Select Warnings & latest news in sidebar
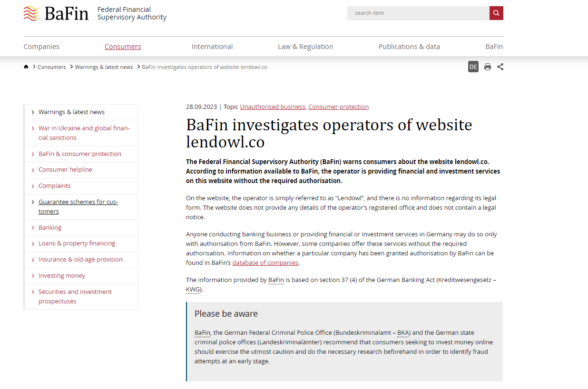Screen dimensions: 588x389 click(71, 112)
